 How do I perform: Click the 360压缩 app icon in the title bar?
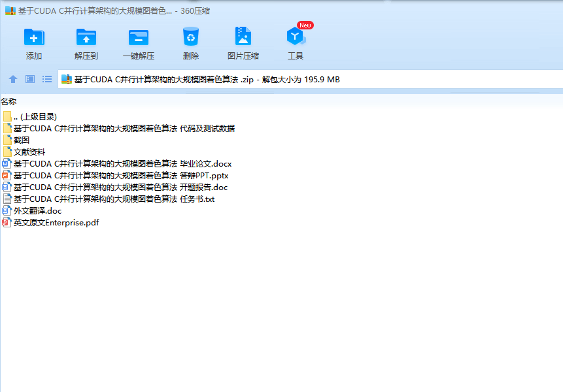tap(10, 10)
